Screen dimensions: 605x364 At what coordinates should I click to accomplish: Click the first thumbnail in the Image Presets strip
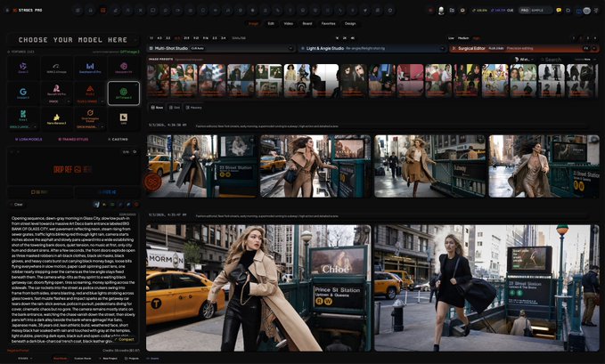click(159, 81)
